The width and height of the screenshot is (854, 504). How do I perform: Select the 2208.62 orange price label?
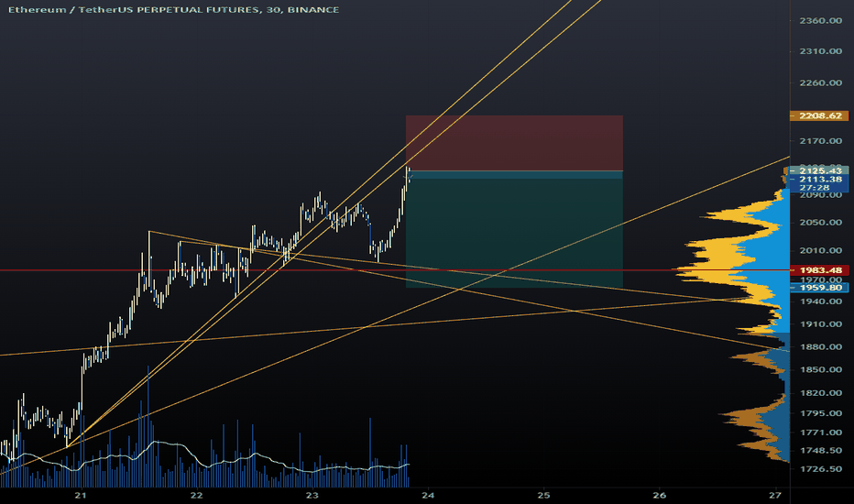(819, 115)
